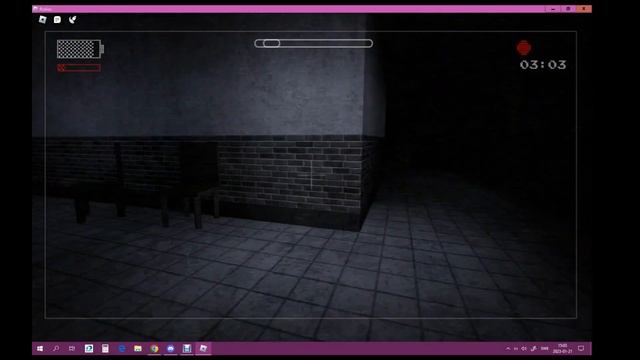
Task: Maximize the Roblox window
Action: coord(568,9)
